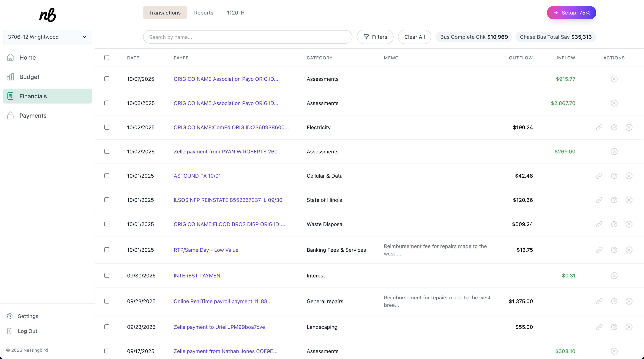Check the select-all checkbox in table header
This screenshot has height=359, width=644.
pos(107,57)
